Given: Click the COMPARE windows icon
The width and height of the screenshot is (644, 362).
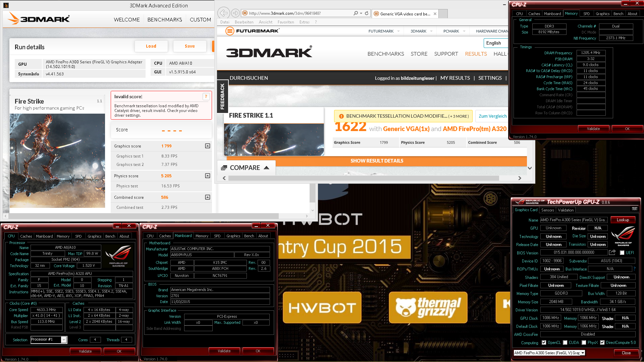Looking at the screenshot, I should (224, 168).
